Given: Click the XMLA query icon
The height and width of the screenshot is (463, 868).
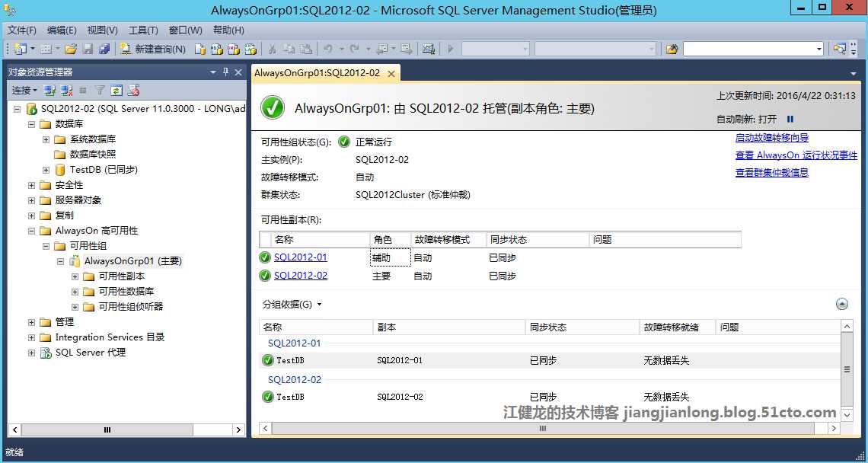Looking at the screenshot, I should 251,49.
